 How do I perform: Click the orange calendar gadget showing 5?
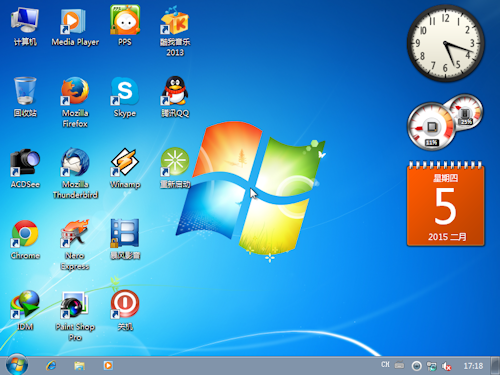pos(445,204)
